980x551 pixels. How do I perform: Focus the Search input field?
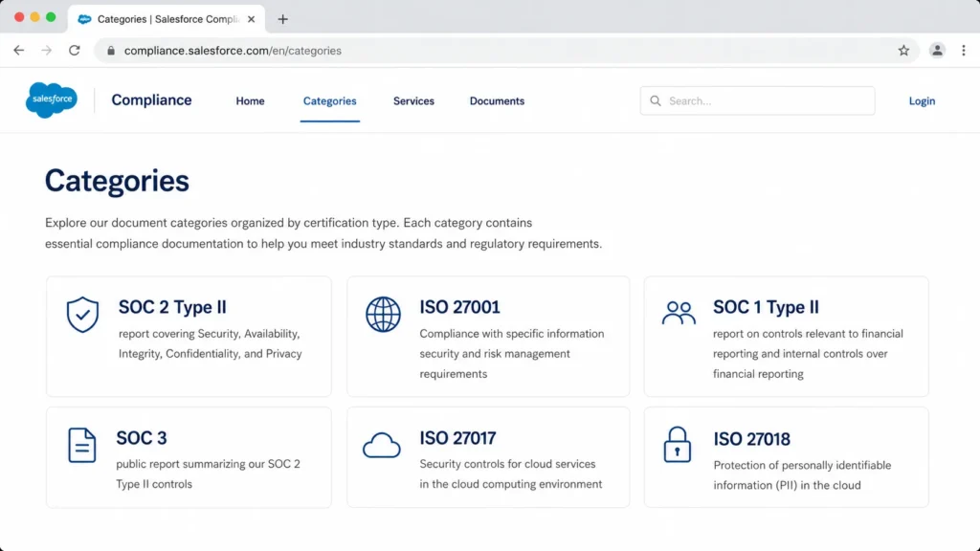(x=758, y=100)
